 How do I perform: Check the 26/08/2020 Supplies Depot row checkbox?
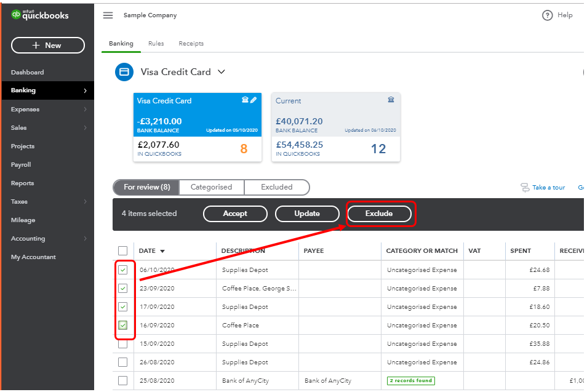(123, 362)
